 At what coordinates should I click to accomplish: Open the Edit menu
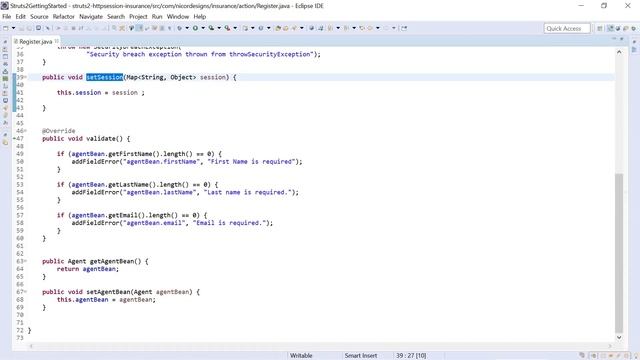(x=20, y=17)
